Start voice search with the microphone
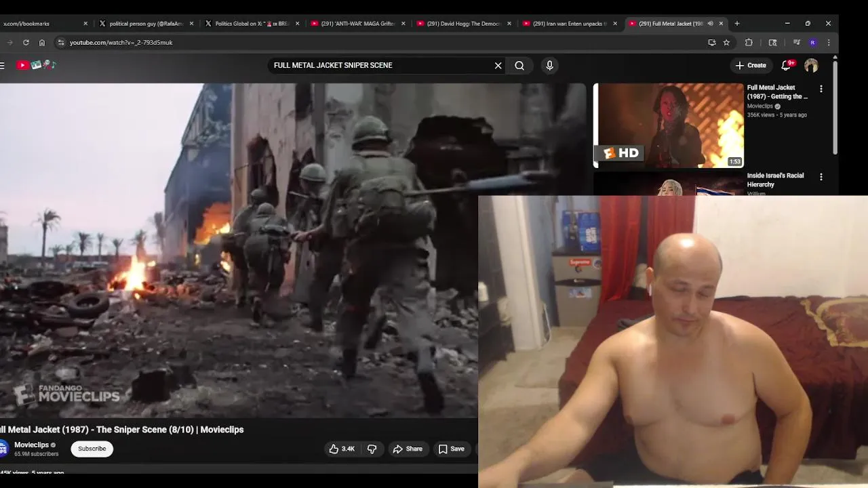Image resolution: width=868 pixels, height=488 pixels. (549, 65)
